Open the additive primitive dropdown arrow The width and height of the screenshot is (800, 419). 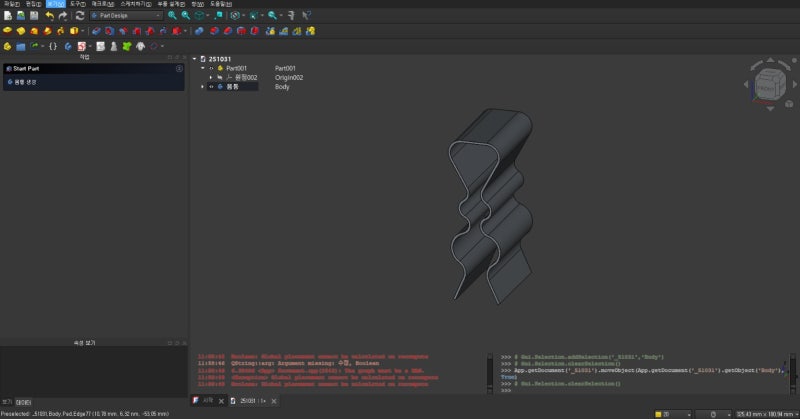83,31
